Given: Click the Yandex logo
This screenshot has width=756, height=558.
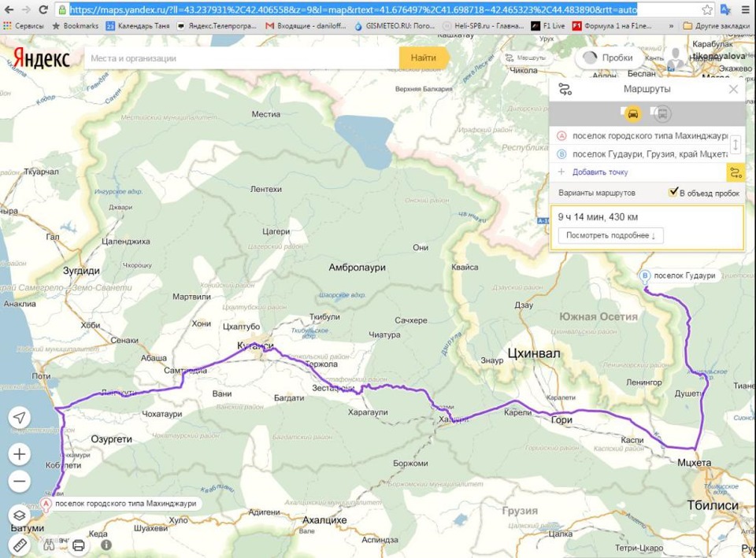Looking at the screenshot, I should [42, 58].
